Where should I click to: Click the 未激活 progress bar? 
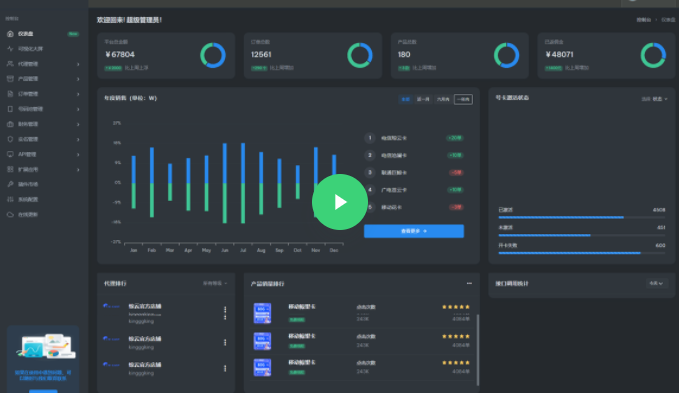[x=582, y=235]
